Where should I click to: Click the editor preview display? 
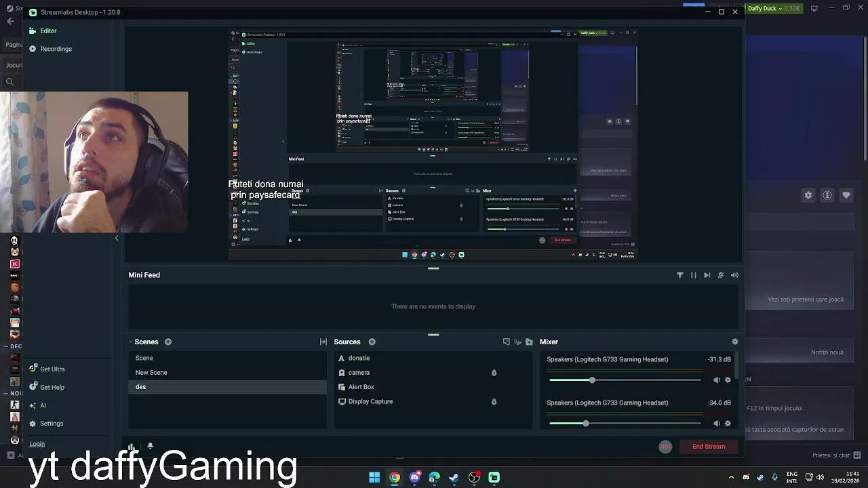pyautogui.click(x=433, y=145)
